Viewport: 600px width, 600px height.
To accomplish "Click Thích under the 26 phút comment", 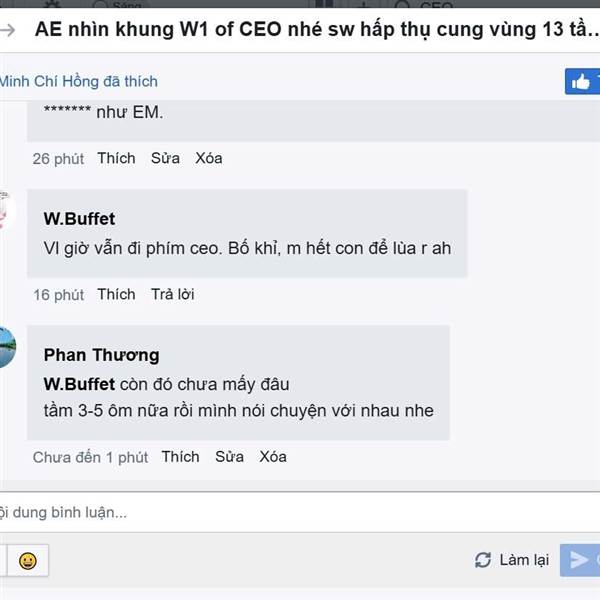I will point(116,158).
